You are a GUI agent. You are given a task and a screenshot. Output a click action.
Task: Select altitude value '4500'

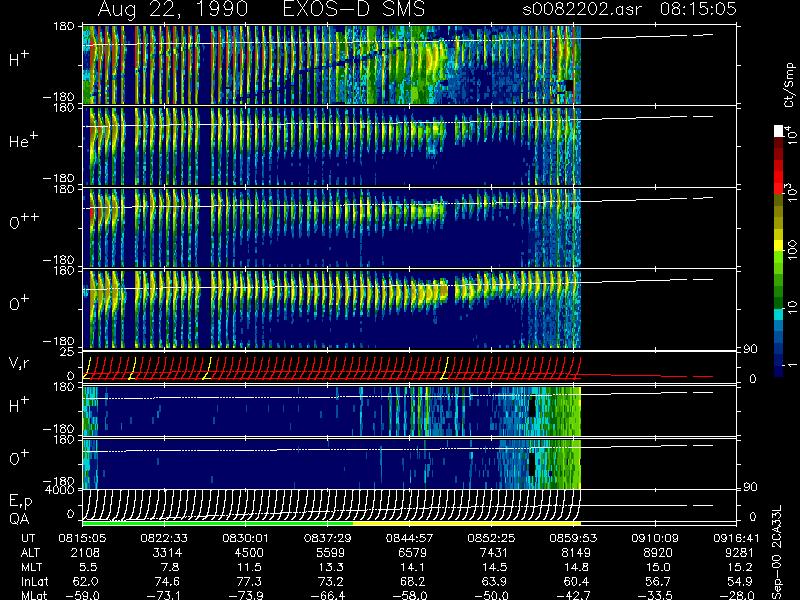[249, 553]
